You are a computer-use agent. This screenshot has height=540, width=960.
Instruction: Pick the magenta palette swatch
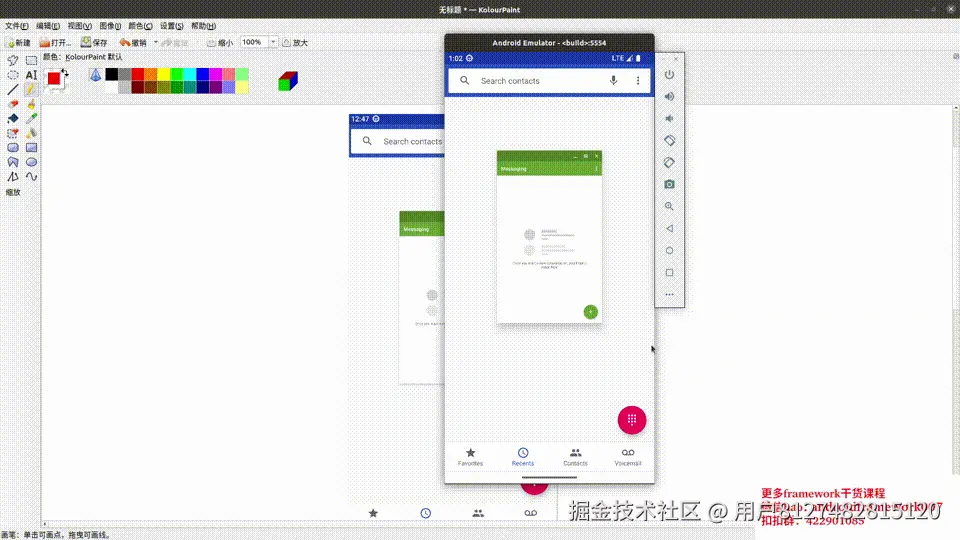tap(216, 74)
